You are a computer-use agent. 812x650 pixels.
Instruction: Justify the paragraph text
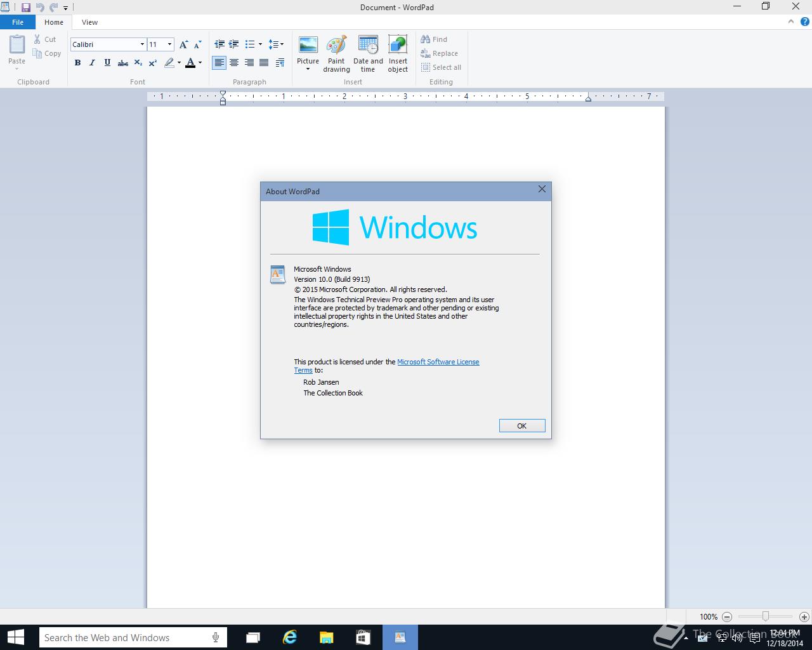coord(263,62)
